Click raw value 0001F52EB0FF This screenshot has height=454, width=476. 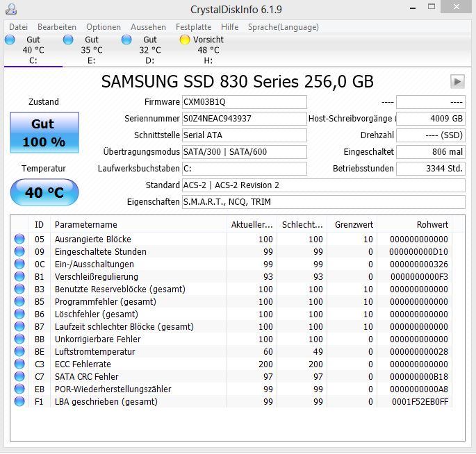[x=420, y=402]
